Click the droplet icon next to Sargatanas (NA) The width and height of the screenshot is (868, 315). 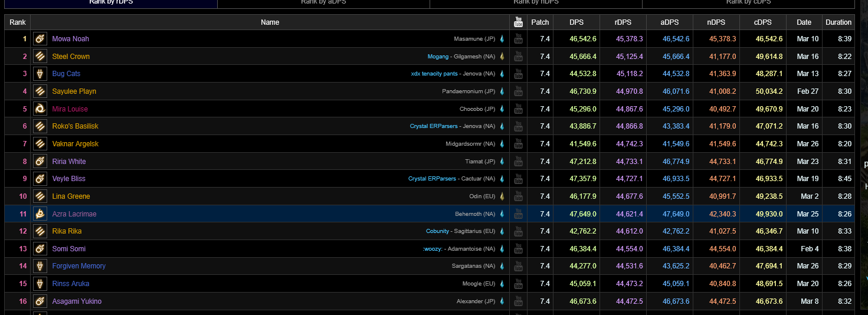(502, 266)
